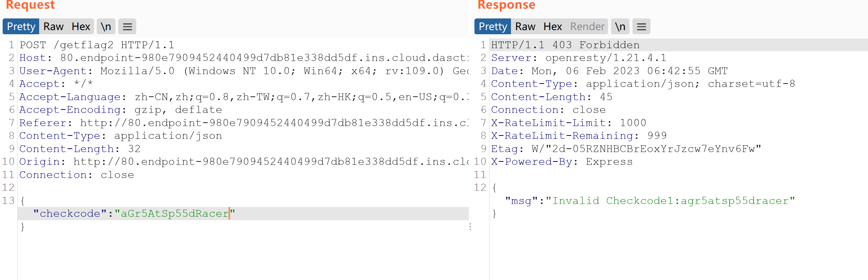This screenshot has width=868, height=280.
Task: Toggle \n newline display in Request panel
Action: coord(106,27)
